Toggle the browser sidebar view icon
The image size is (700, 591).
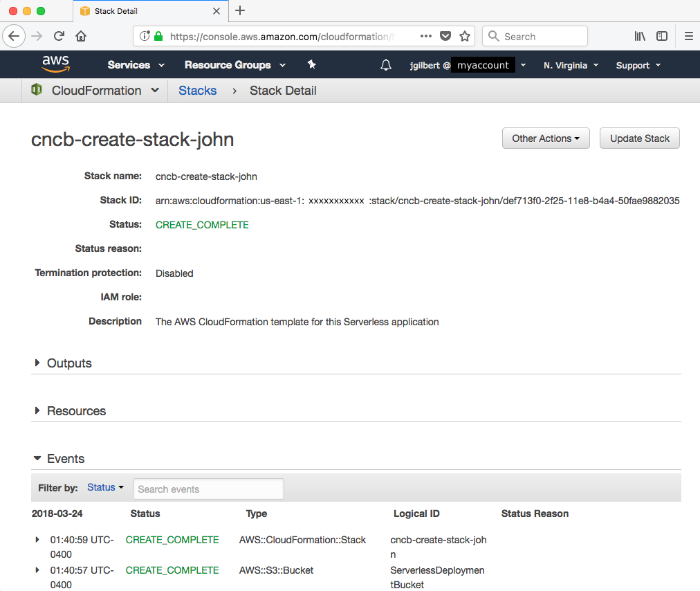pyautogui.click(x=662, y=36)
